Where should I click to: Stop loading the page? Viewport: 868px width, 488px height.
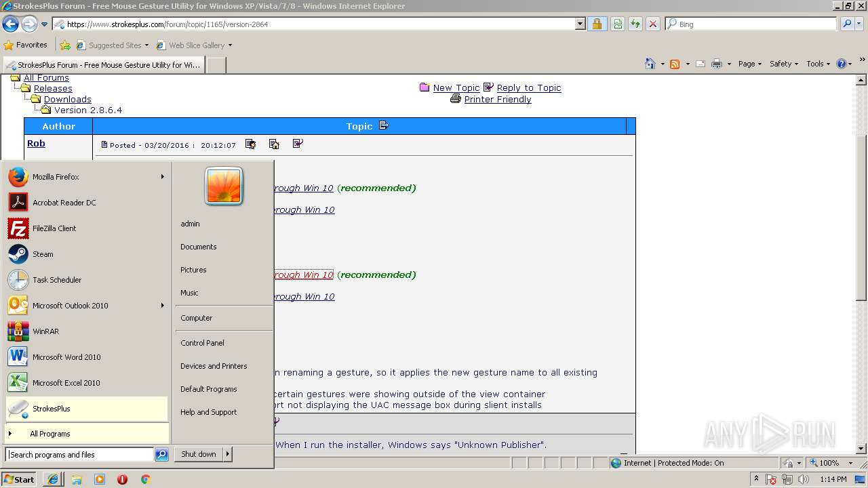653,24
